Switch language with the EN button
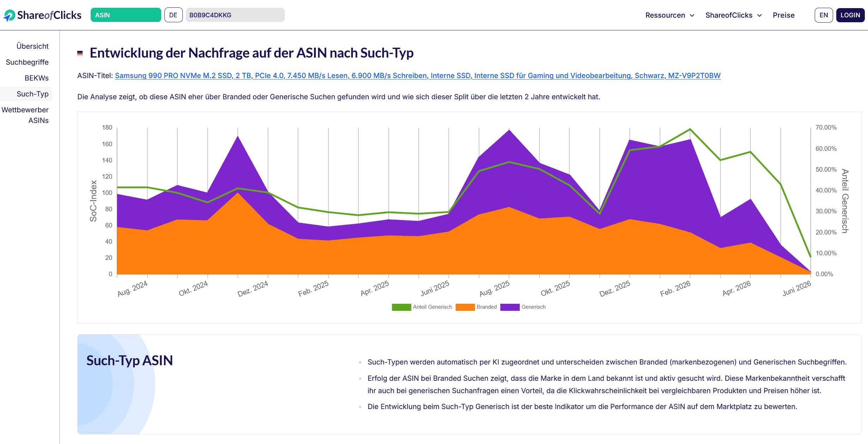This screenshot has height=444, width=868. [x=824, y=15]
